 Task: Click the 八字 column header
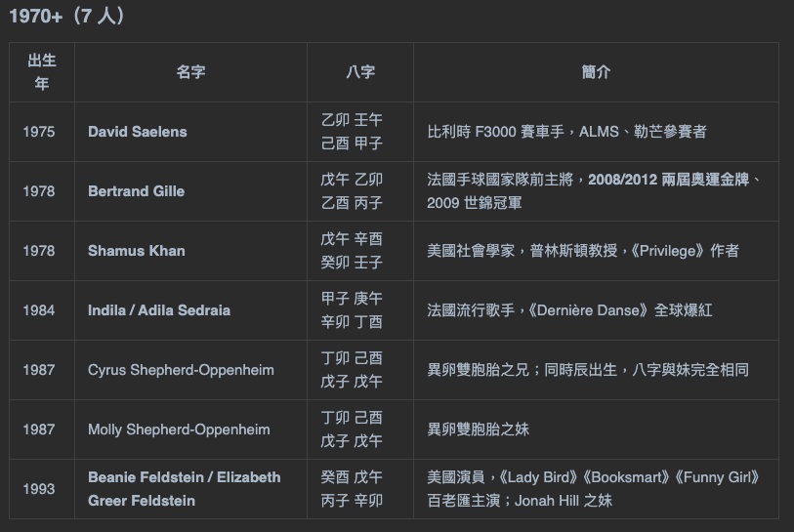pos(360,72)
